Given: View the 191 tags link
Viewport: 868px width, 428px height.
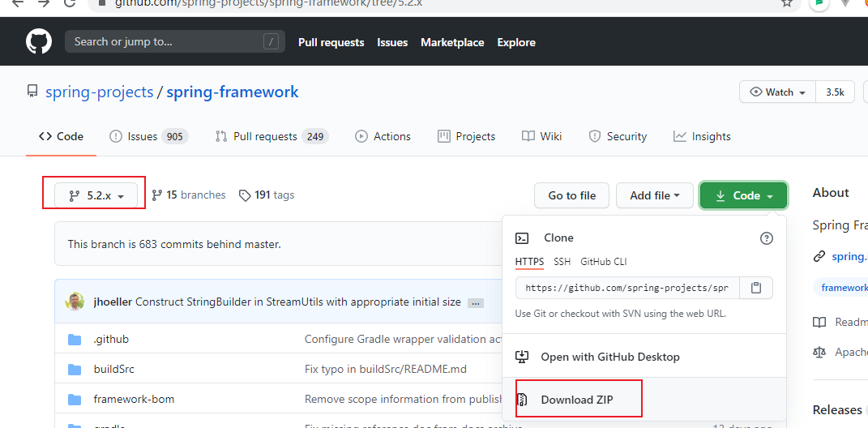Looking at the screenshot, I should click(x=267, y=195).
